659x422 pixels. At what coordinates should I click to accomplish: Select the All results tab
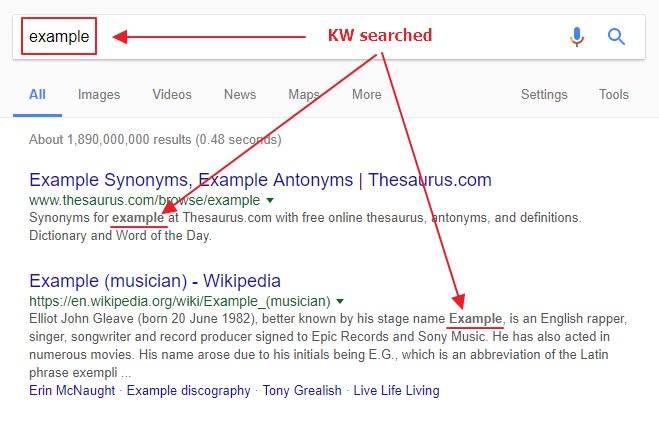(x=37, y=95)
